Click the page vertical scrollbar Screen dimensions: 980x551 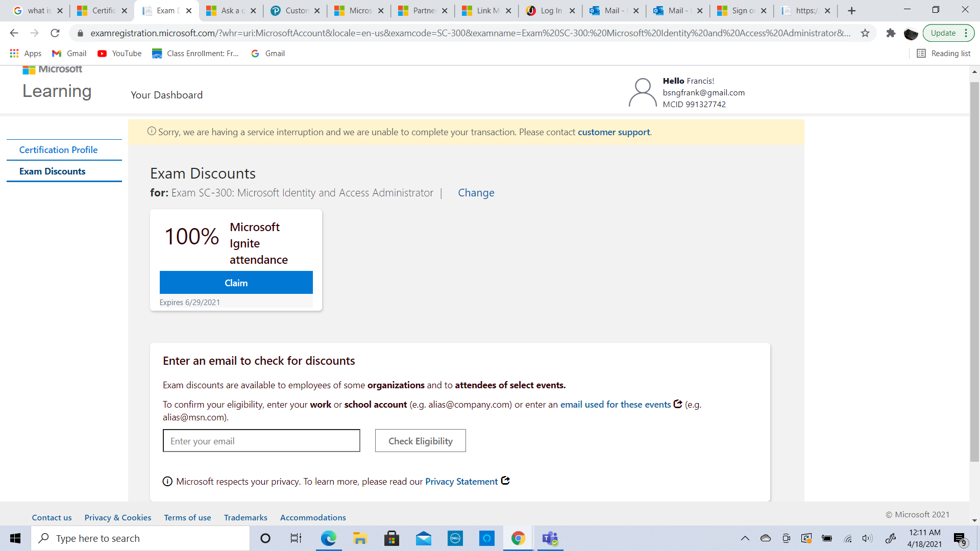[974, 270]
